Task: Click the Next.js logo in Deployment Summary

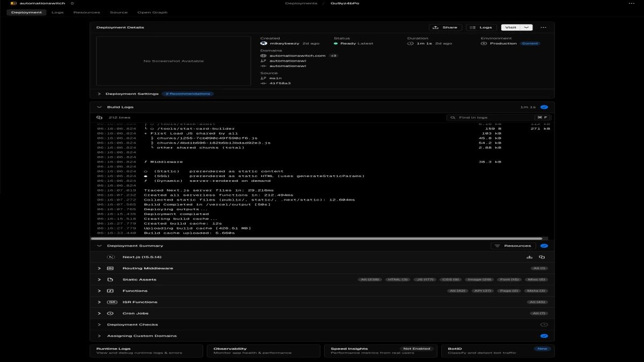Action: pyautogui.click(x=112, y=256)
